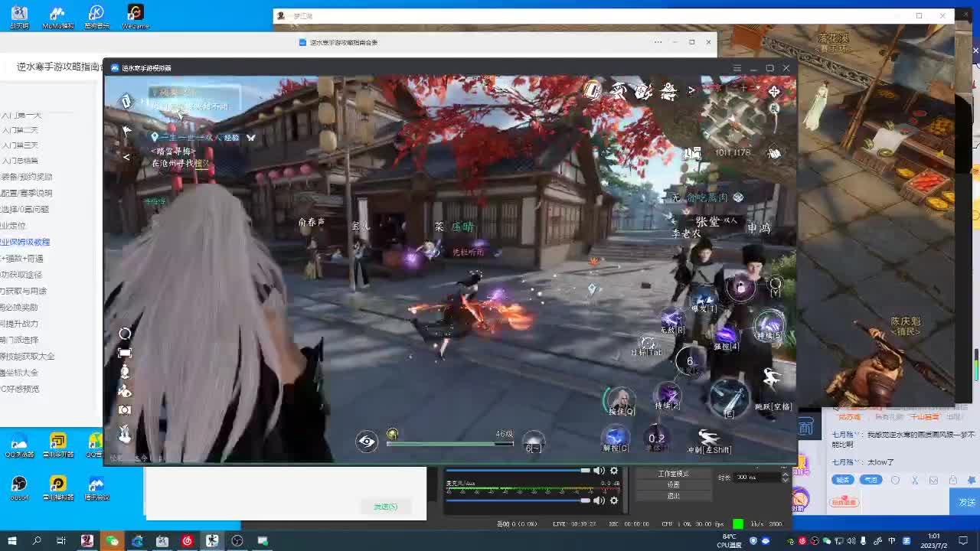Tap the flag marker icon in game sidebar
Image resolution: width=980 pixels, height=551 pixels.
pos(127,131)
